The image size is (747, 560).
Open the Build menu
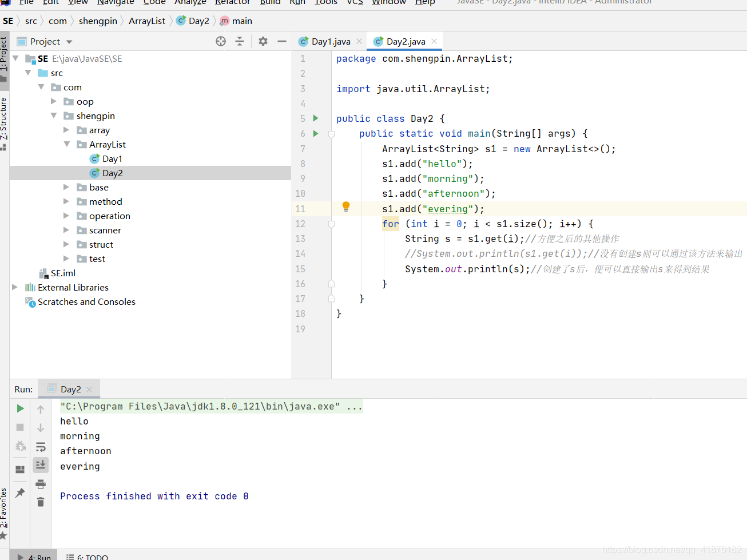pyautogui.click(x=270, y=2)
